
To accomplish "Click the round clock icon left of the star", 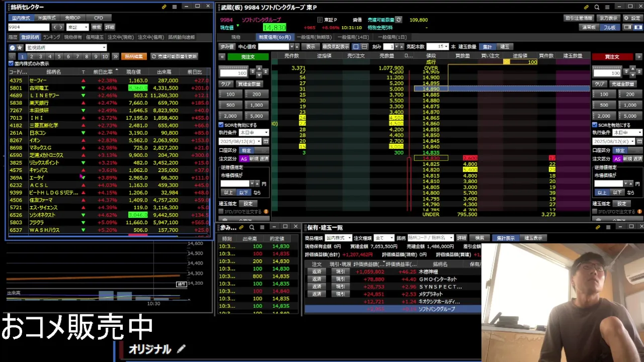I will click(13, 48).
